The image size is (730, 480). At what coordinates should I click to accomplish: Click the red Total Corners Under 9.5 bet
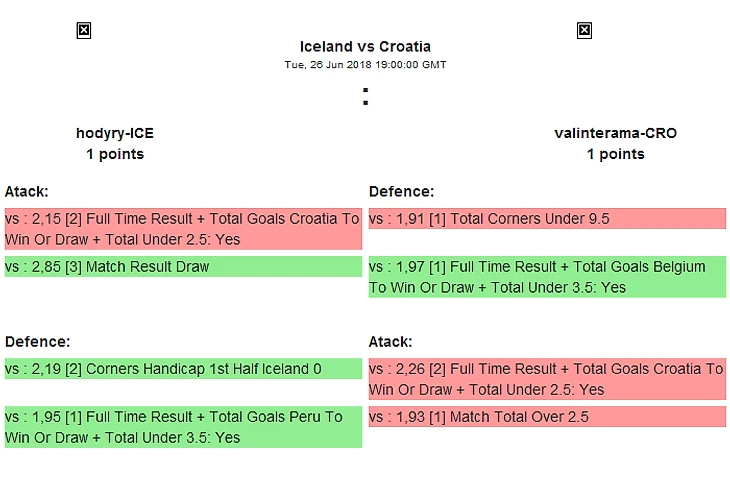(547, 219)
